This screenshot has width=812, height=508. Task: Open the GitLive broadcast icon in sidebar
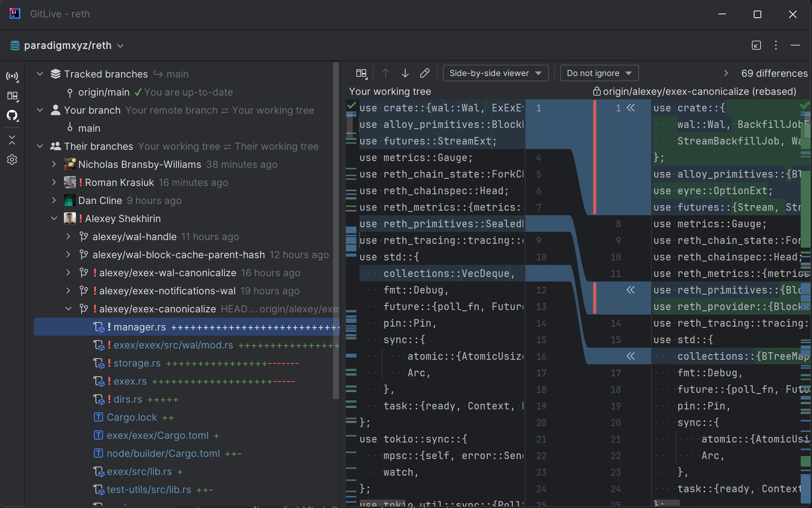[12, 76]
